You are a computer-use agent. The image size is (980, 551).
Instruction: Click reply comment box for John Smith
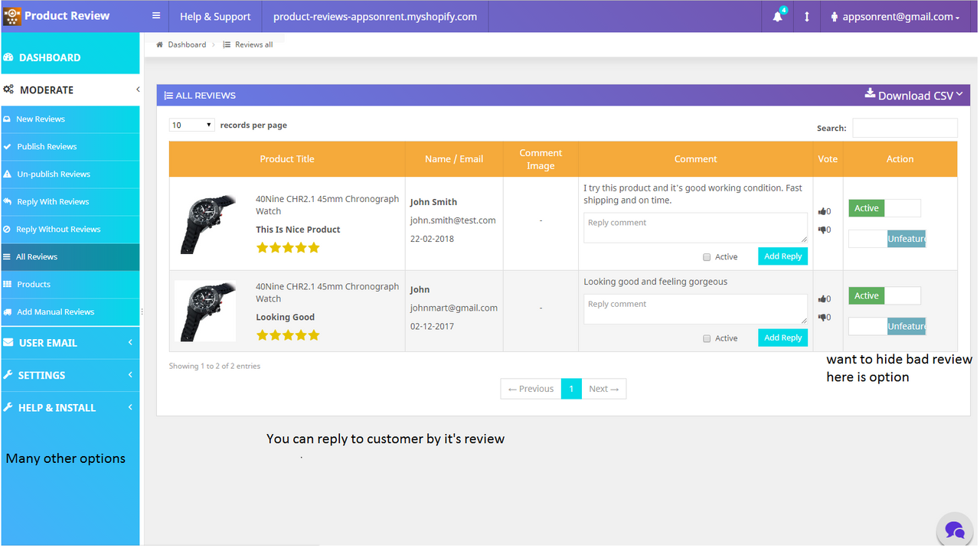tap(695, 228)
